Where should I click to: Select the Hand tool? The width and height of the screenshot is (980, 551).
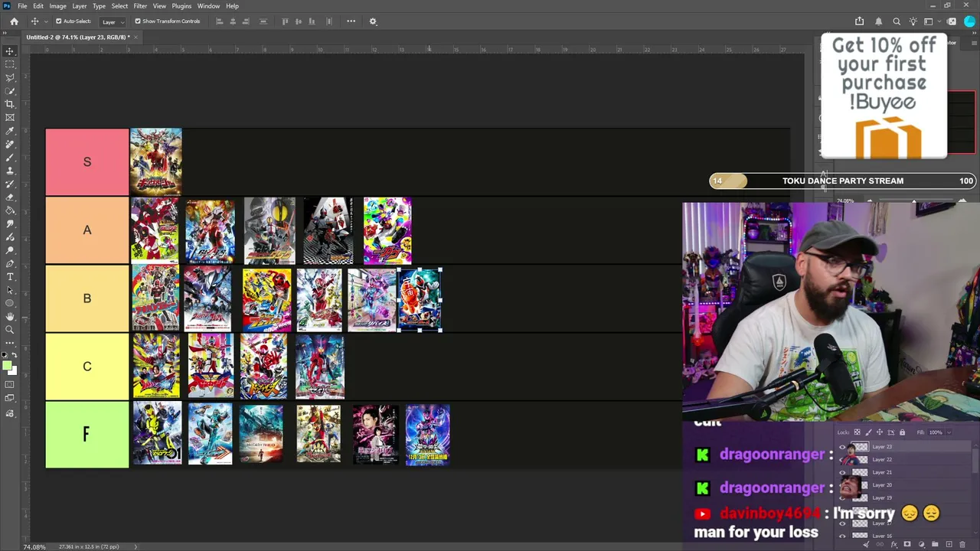pos(10,316)
